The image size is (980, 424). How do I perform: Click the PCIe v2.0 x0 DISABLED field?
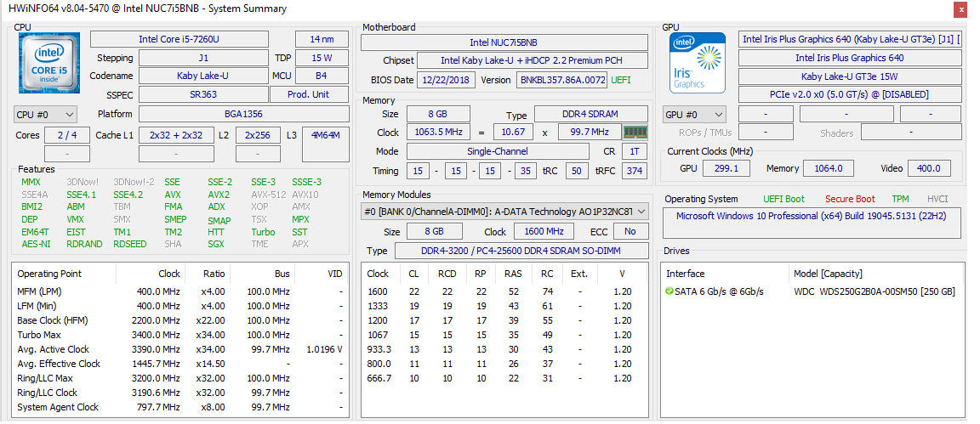850,95
